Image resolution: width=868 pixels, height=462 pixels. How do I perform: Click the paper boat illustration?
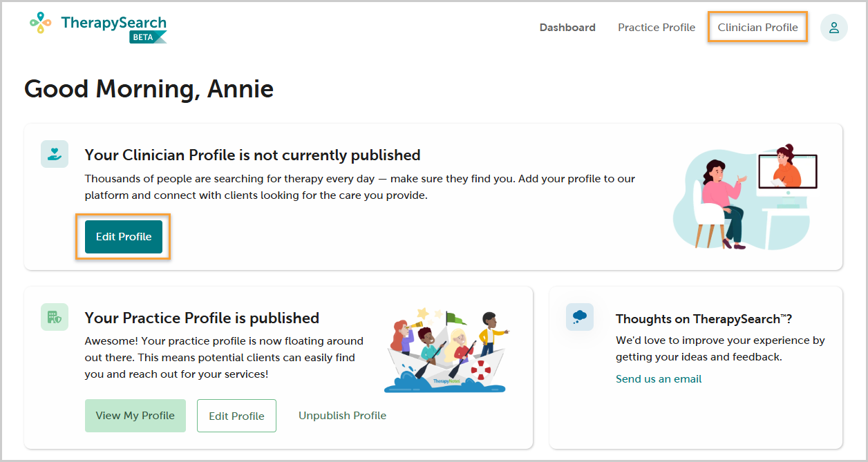[x=446, y=351]
